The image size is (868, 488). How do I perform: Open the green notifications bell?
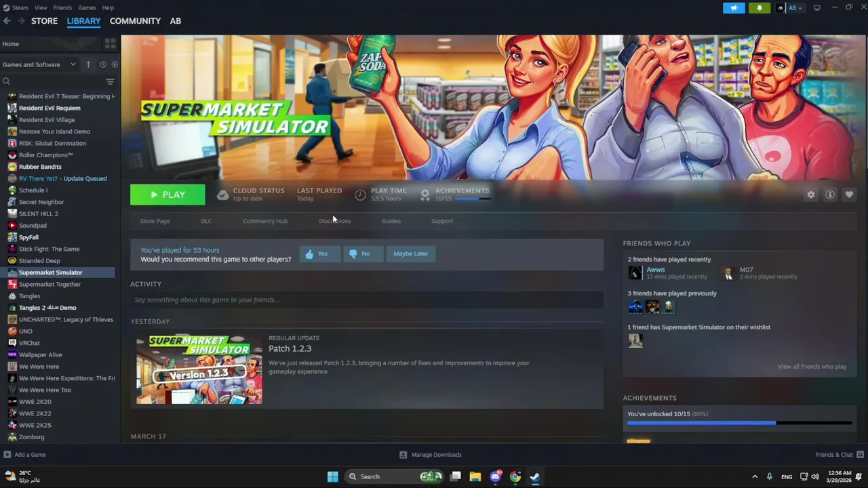click(x=759, y=8)
